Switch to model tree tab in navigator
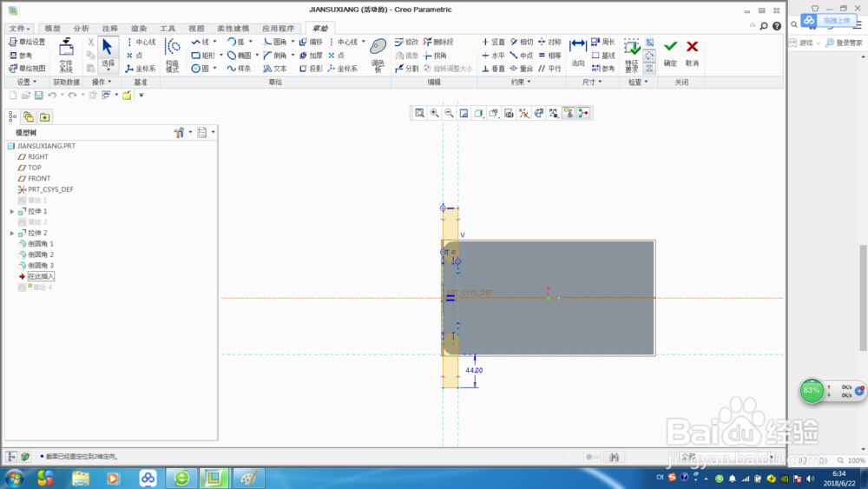The width and height of the screenshot is (868, 489). click(x=12, y=117)
